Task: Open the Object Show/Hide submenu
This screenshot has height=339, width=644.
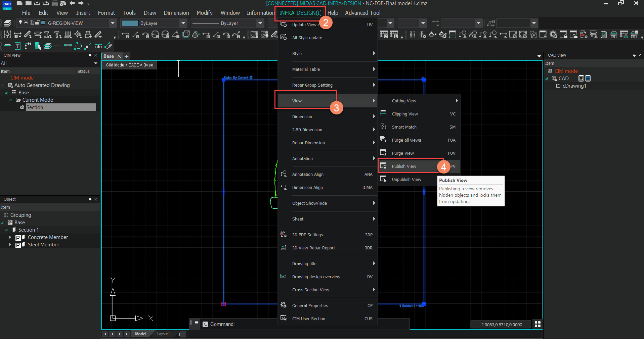Action: [328, 203]
